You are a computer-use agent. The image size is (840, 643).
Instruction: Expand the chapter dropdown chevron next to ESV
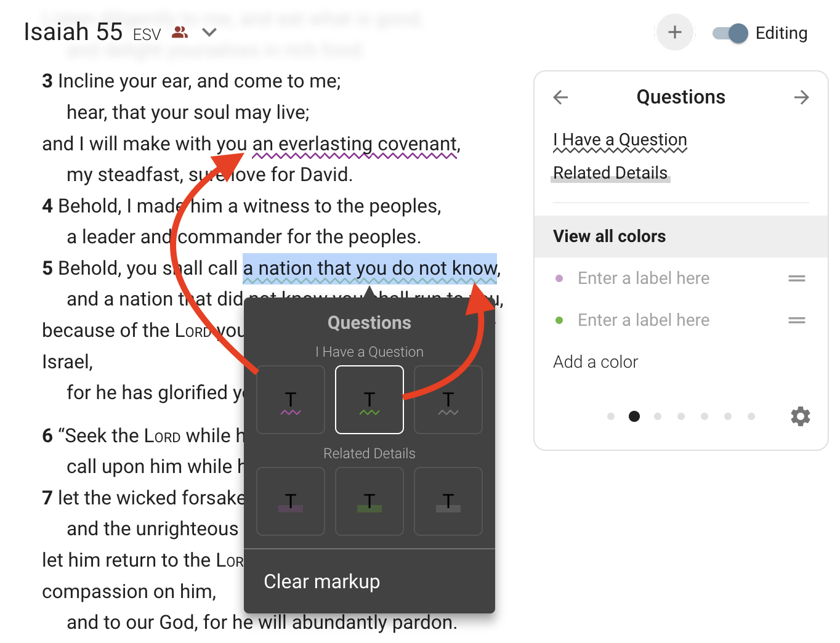(209, 32)
